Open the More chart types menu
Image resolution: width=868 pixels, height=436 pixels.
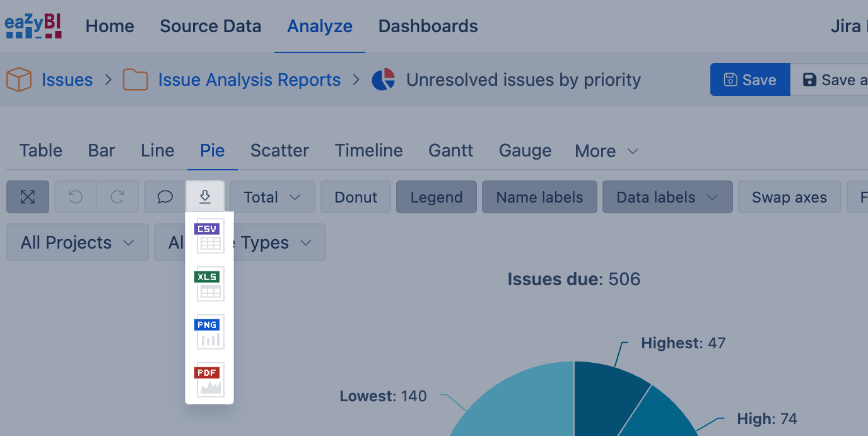pyautogui.click(x=606, y=151)
